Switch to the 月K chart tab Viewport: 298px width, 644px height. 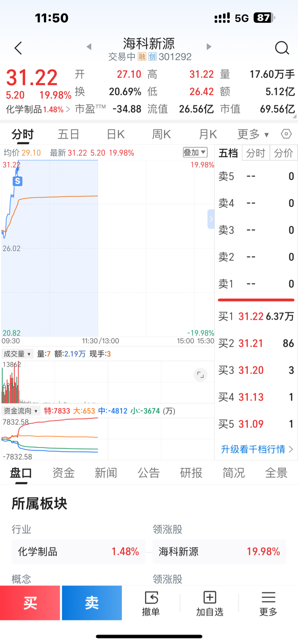208,134
